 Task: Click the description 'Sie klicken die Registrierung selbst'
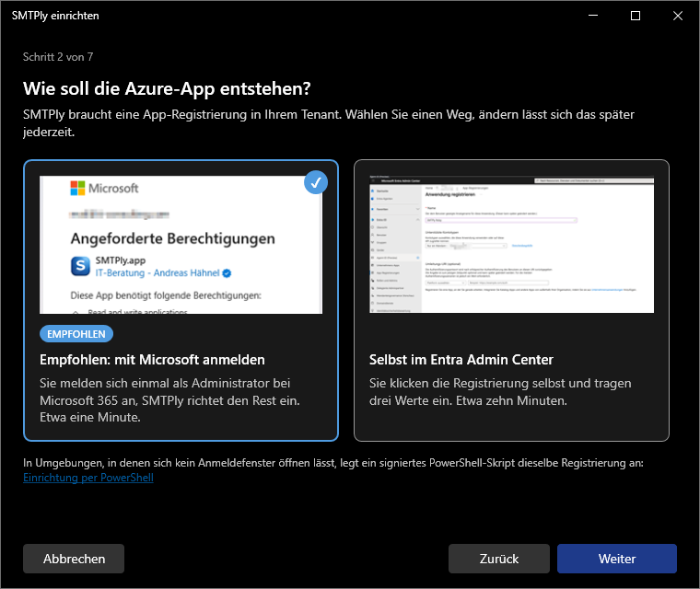500,392
